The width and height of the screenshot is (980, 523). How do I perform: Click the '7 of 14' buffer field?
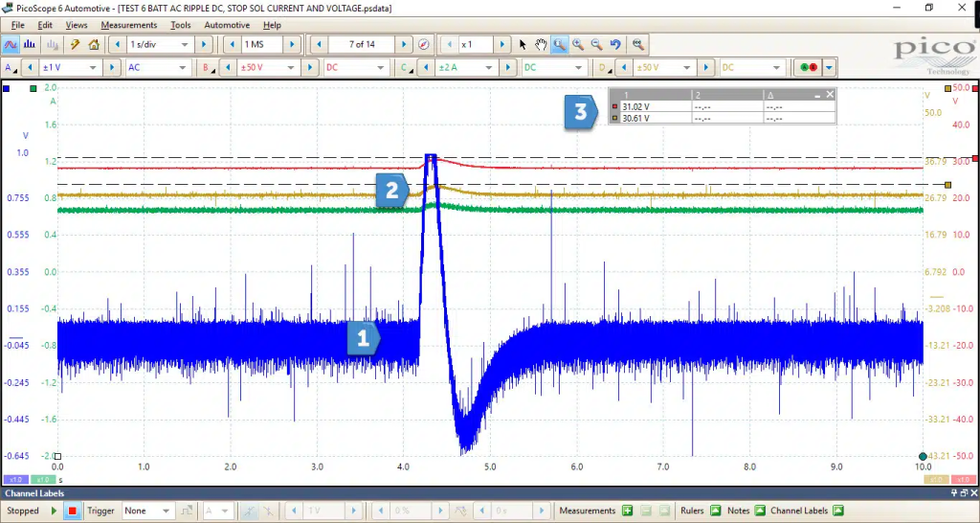(x=362, y=44)
